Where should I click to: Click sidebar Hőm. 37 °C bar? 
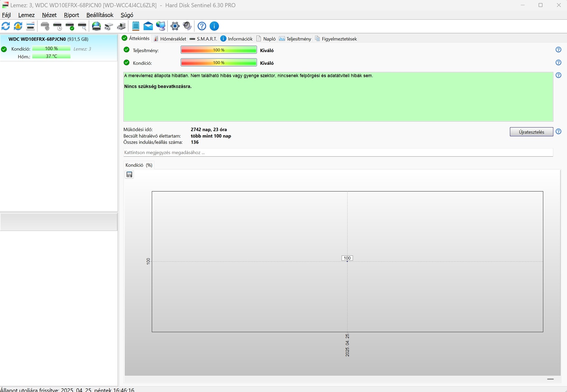tap(51, 56)
